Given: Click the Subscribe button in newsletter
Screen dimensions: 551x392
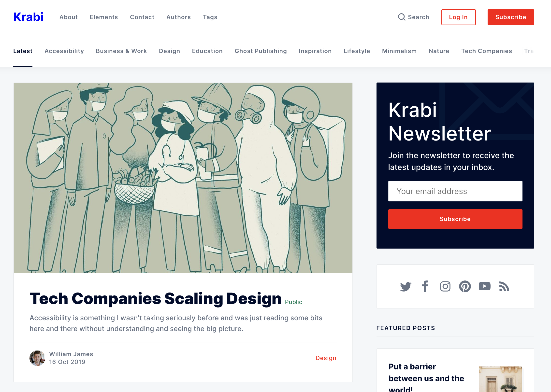Looking at the screenshot, I should tap(455, 219).
